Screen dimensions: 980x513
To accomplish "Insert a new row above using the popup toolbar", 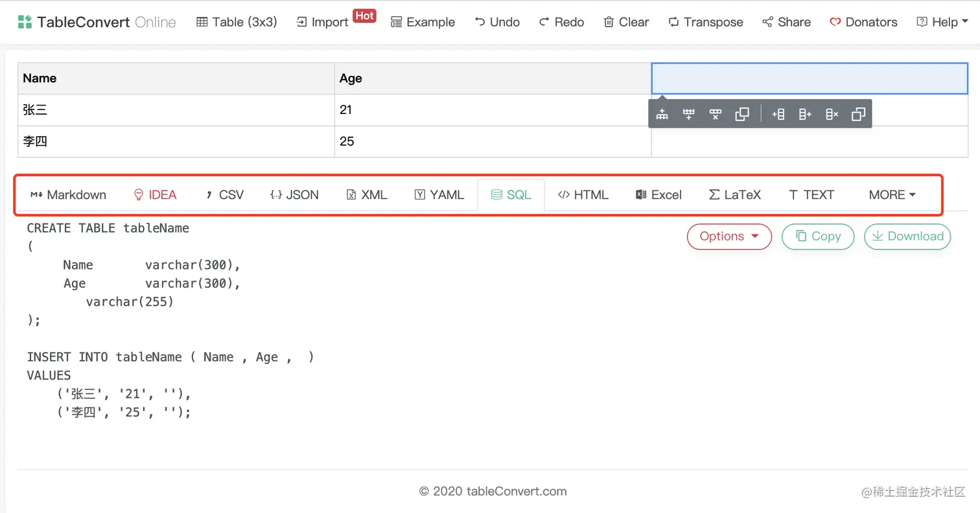I will click(x=662, y=113).
